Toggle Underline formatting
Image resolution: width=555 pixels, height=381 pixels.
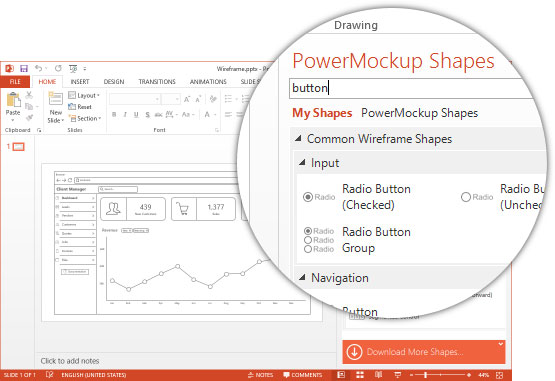click(136, 114)
